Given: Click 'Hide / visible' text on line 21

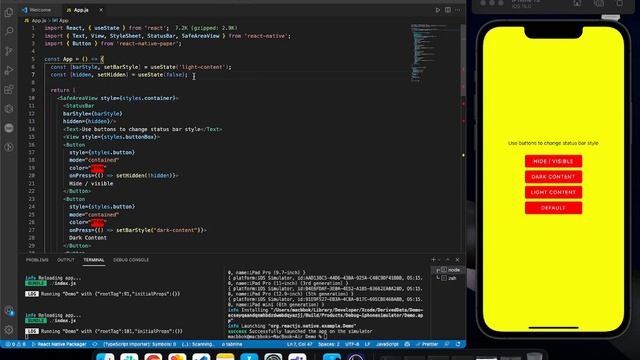Looking at the screenshot, I should click(91, 184).
